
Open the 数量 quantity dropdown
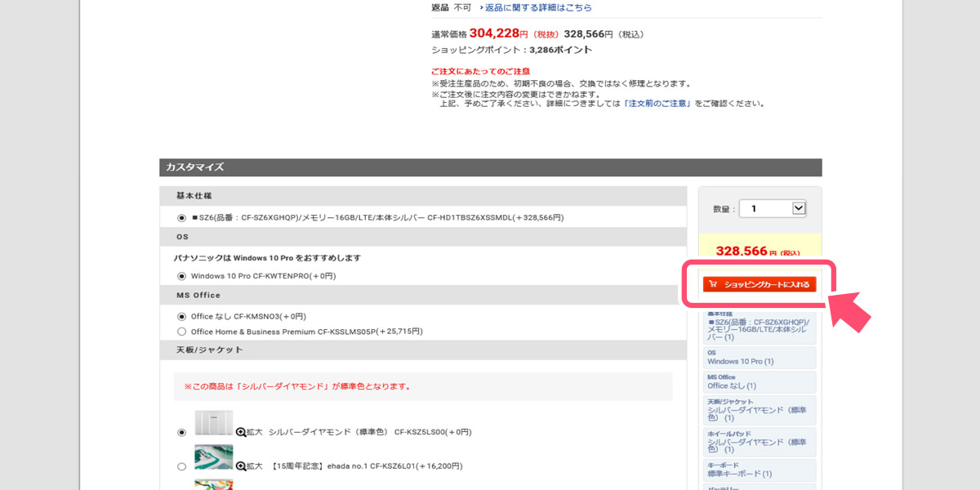(773, 209)
